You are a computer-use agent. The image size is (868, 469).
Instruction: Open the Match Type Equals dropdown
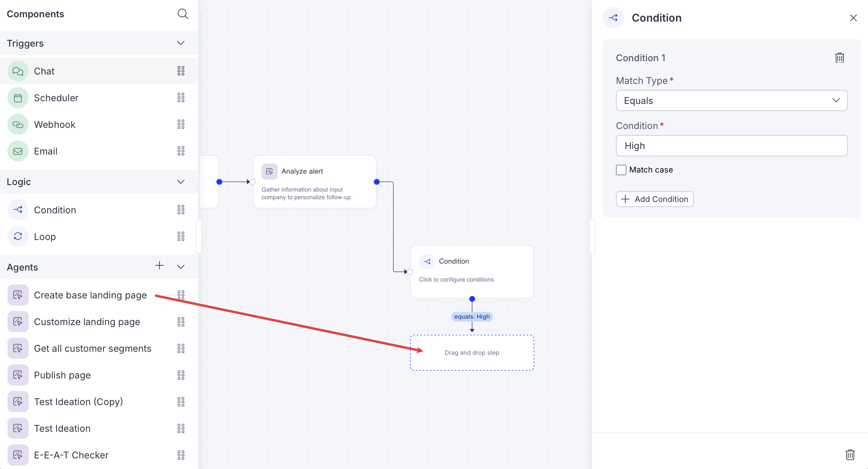click(x=731, y=100)
